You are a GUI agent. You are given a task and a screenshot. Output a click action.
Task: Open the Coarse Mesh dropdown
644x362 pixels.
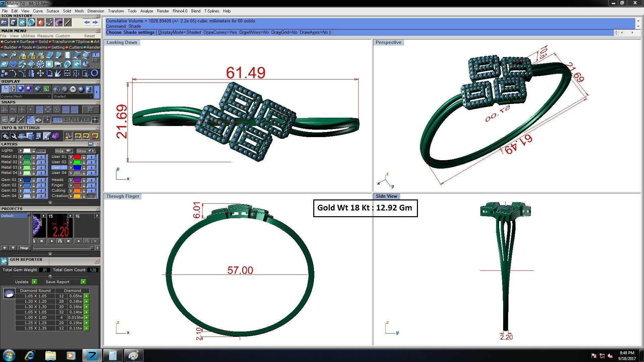coord(25,97)
